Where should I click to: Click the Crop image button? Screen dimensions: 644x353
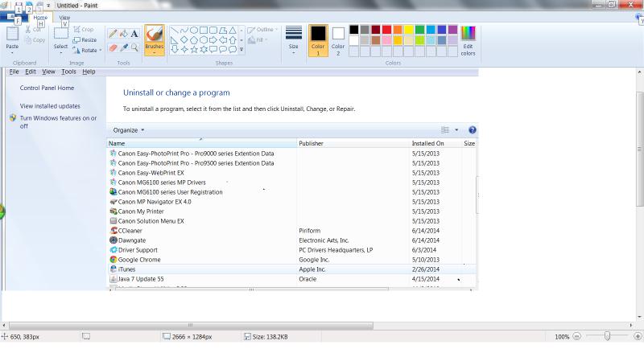click(x=84, y=30)
